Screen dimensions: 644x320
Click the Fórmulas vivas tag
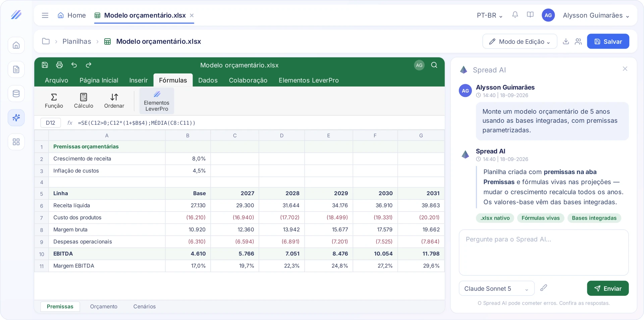[x=541, y=218]
